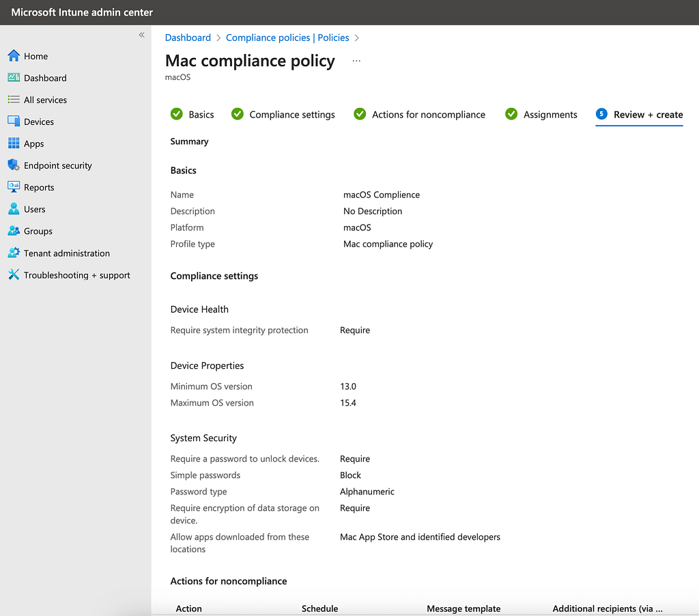Click the No Description value
The width and height of the screenshot is (699, 616).
[x=372, y=211]
